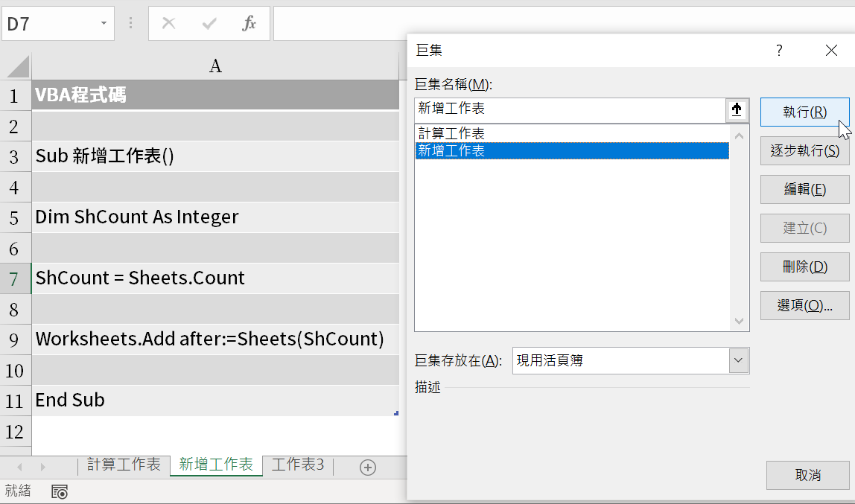Confirm the formula bar entry checkmark icon
Viewport: 855px width, 504px height.
coord(209,23)
